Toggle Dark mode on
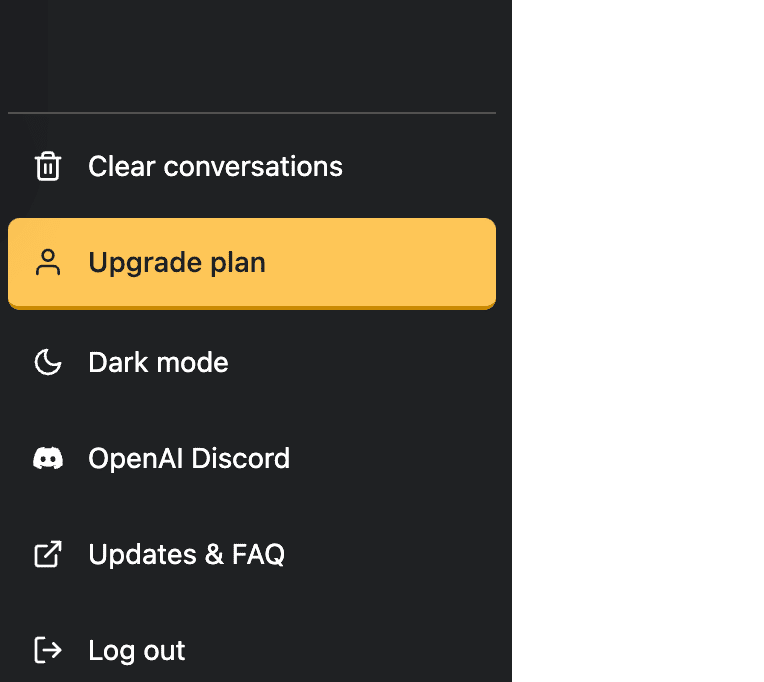Image resolution: width=764 pixels, height=682 pixels. pyautogui.click(x=158, y=362)
